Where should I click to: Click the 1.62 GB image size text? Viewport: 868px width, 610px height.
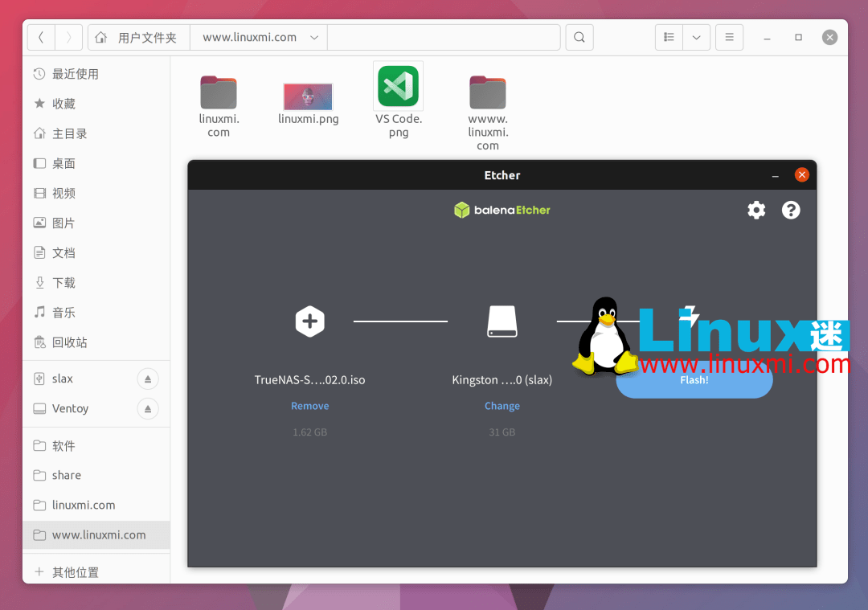(310, 432)
